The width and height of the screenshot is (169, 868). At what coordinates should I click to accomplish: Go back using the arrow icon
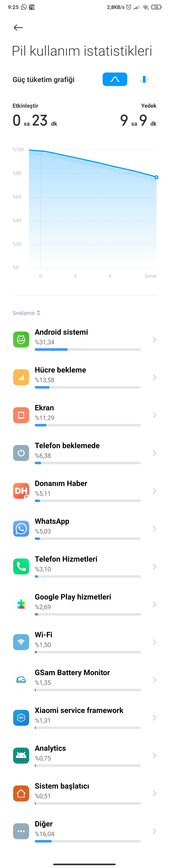coord(18,28)
